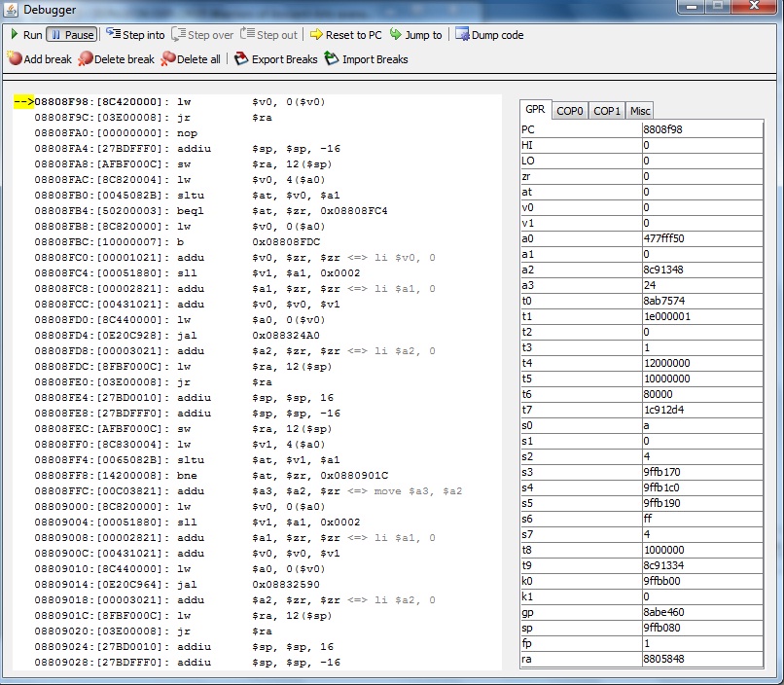Select the Misc tab
784x685 pixels.
pos(640,111)
